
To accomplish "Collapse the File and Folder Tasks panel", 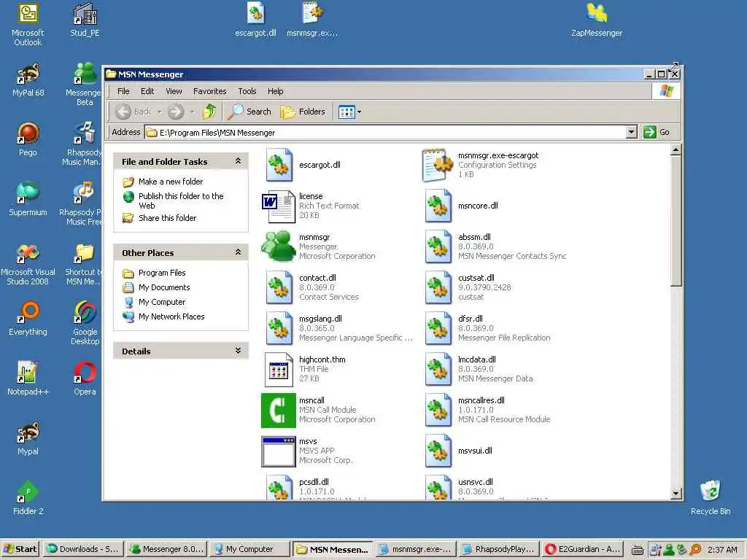I will pos(239,161).
